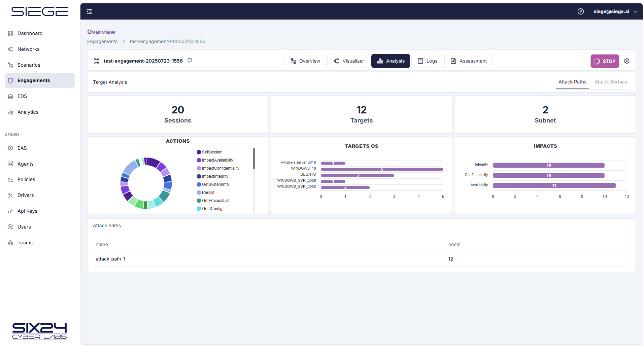This screenshot has height=346, width=644.
Task: Open Analytics using its bar-chart icon
Action: (x=10, y=112)
